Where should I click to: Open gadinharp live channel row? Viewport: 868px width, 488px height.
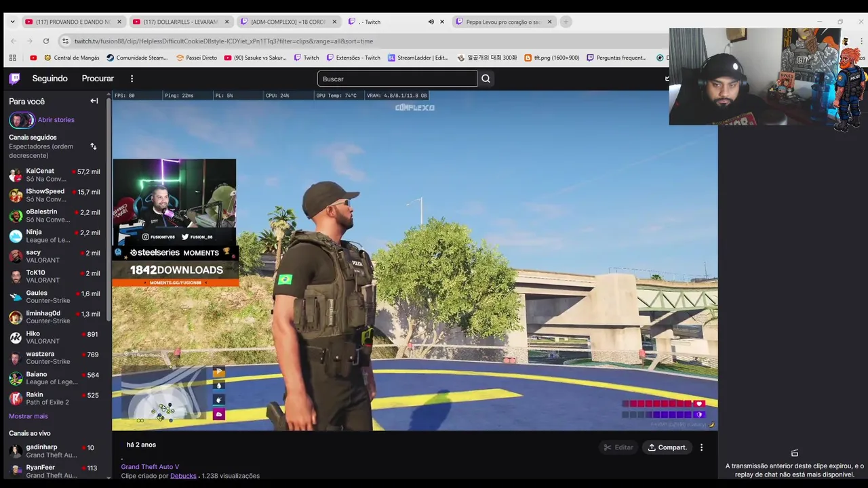[x=54, y=451]
